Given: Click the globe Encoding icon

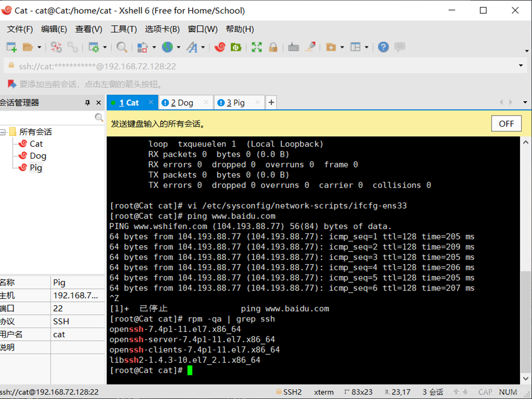Looking at the screenshot, I should (x=167, y=47).
